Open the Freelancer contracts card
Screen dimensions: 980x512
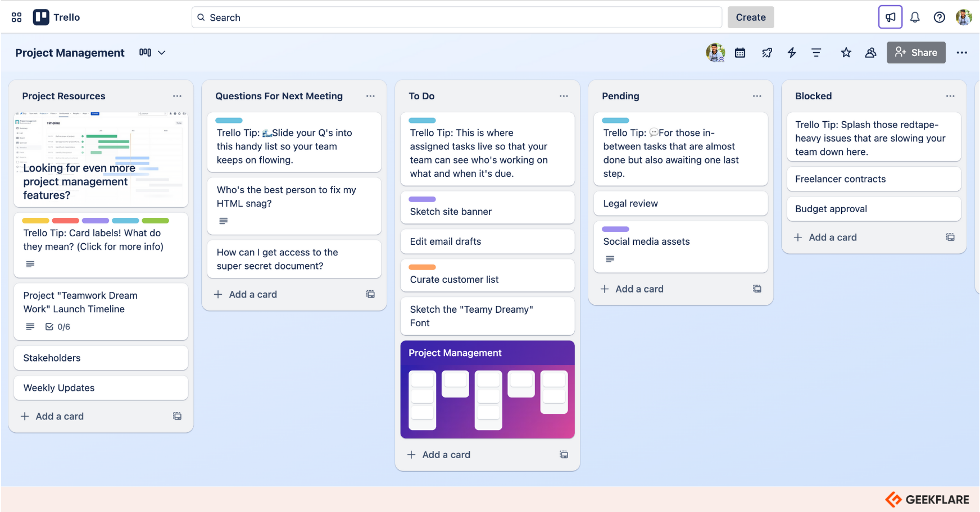(x=874, y=179)
